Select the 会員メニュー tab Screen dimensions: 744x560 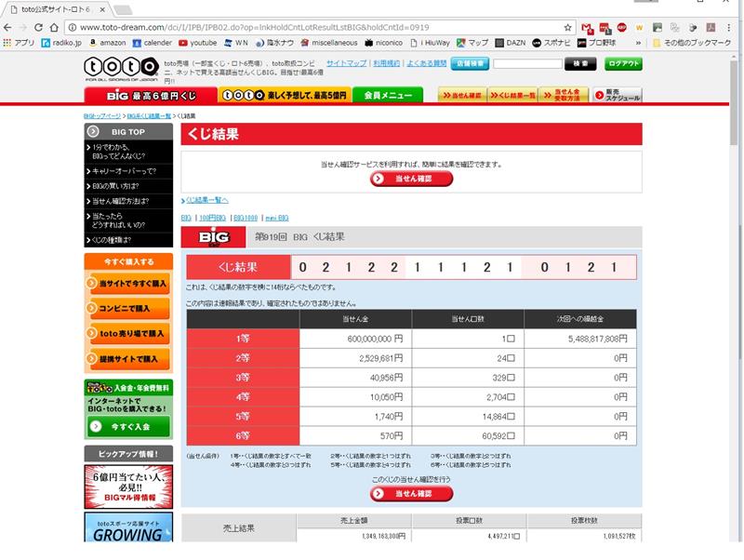click(x=387, y=96)
